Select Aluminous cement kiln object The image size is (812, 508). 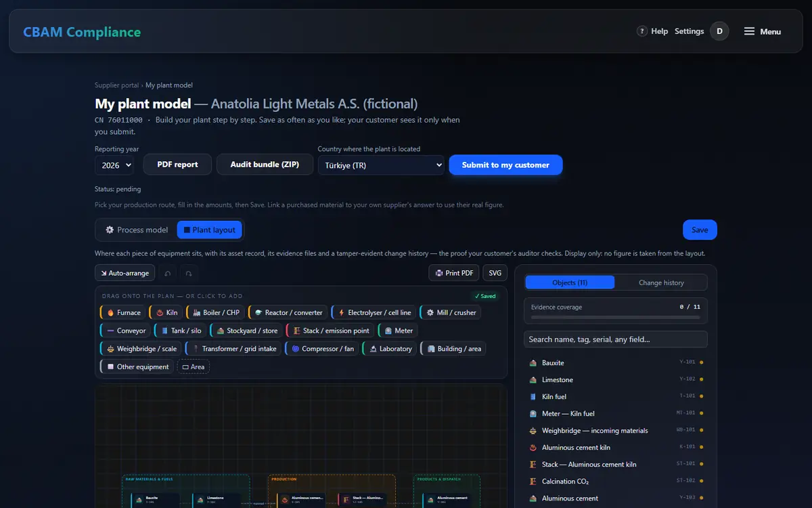pos(616,448)
